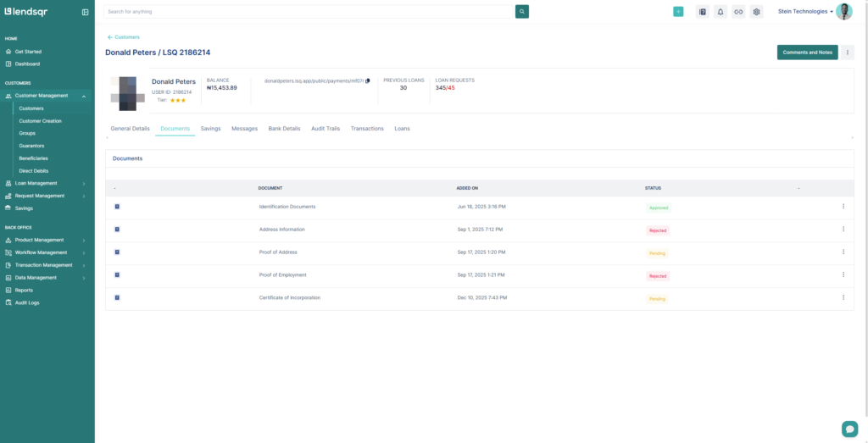Viewport: 868px width, 443px height.
Task: Expand Transaction Management menu
Action: coord(47,265)
